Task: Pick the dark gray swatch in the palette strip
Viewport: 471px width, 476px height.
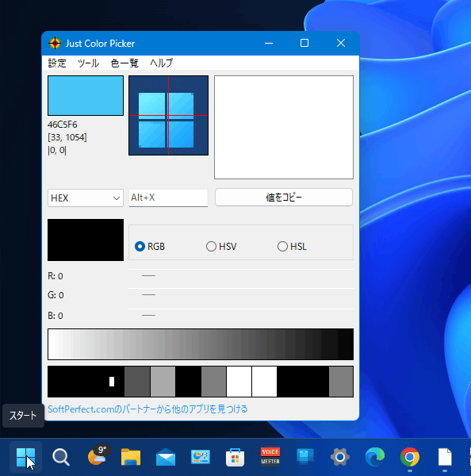Action: pos(137,382)
